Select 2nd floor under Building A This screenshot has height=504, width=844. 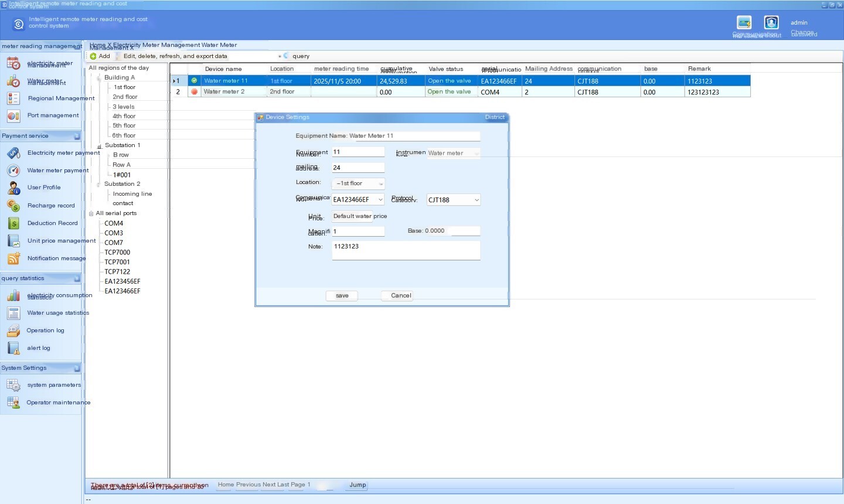125,97
